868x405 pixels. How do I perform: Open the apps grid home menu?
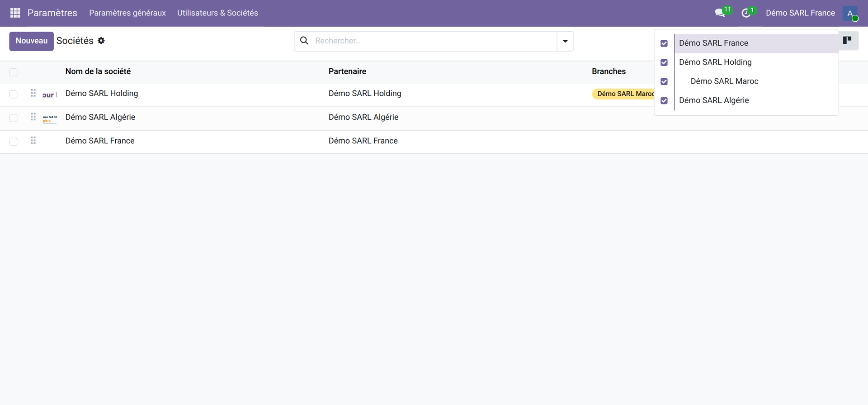pyautogui.click(x=15, y=13)
